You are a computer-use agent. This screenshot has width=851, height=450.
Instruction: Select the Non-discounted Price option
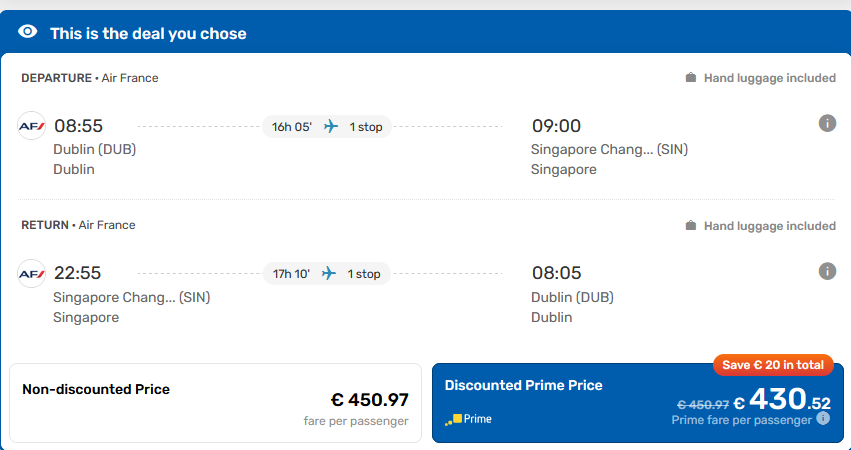[x=215, y=403]
